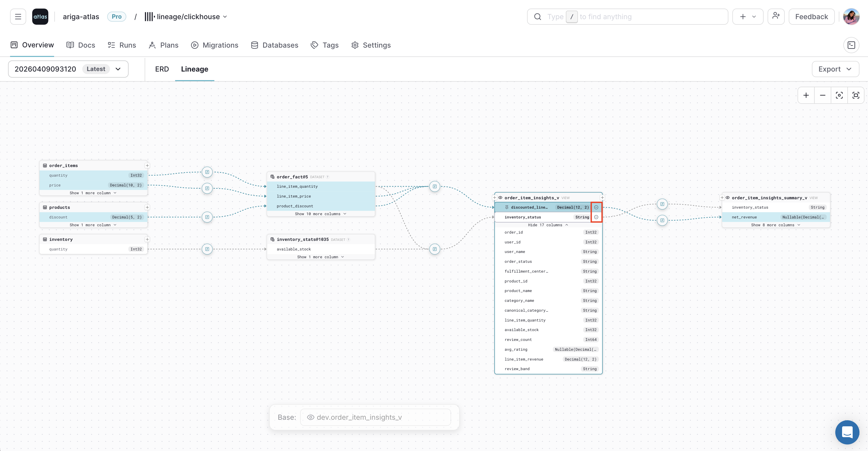
Task: Switch to the ERD tab
Action: pos(162,69)
